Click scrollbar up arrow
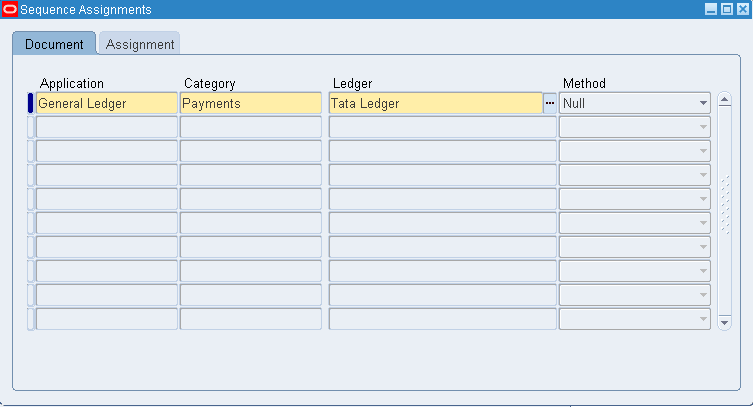The image size is (753, 407). pyautogui.click(x=725, y=100)
